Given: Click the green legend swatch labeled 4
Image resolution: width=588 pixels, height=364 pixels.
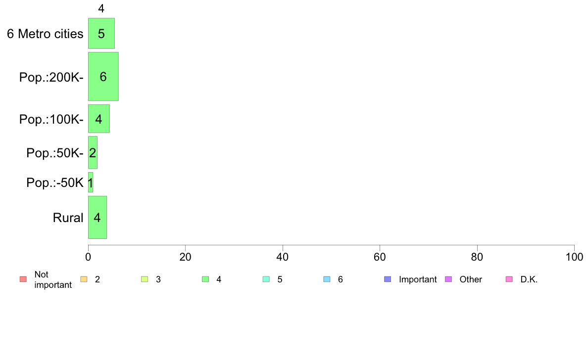Looking at the screenshot, I should click(205, 279).
